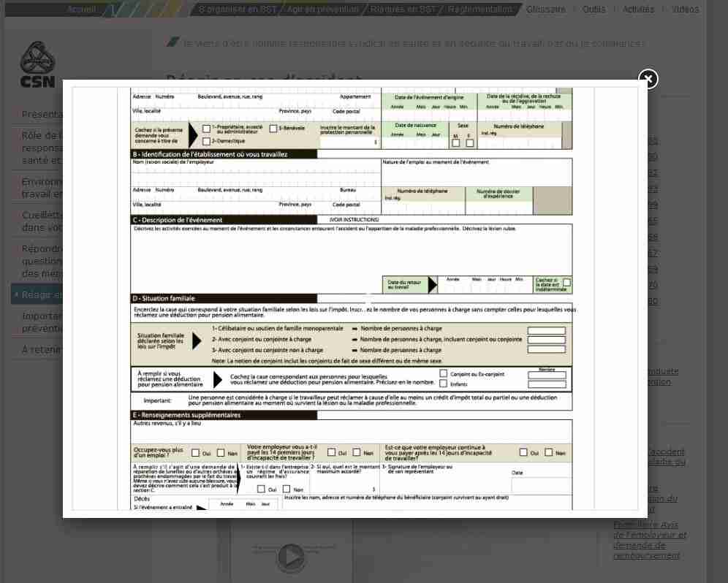This screenshot has width=728, height=583.
Task: Check the Domestique checkbox
Action: tap(207, 141)
